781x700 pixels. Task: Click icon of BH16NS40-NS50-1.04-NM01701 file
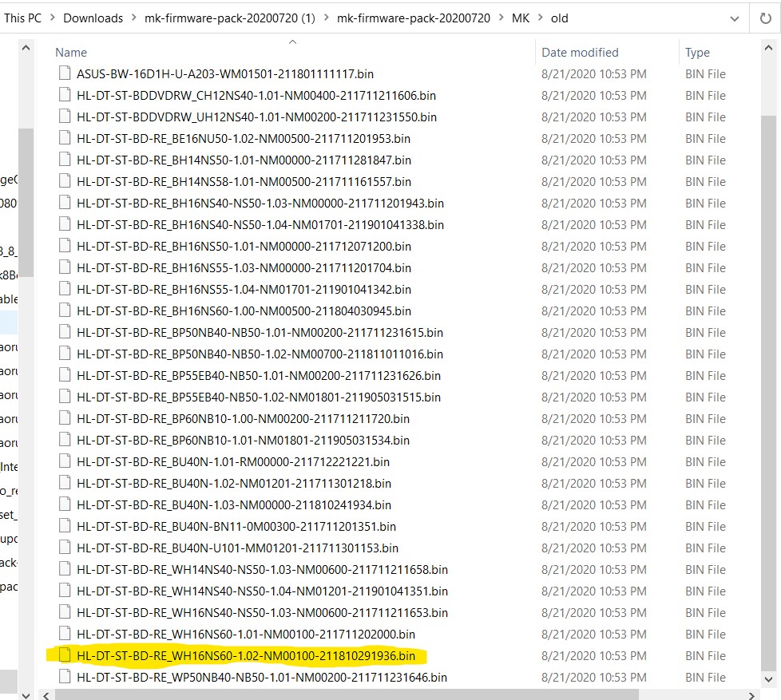(64, 224)
